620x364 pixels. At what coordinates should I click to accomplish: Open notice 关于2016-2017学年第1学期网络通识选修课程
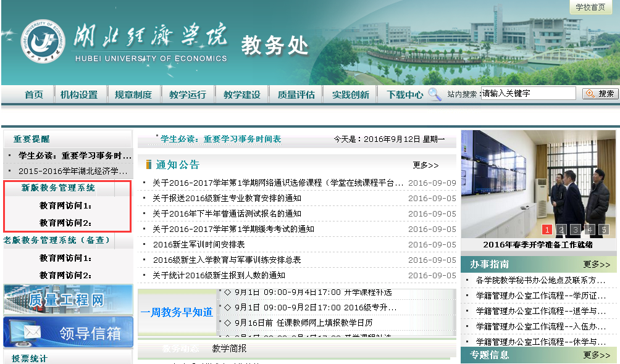[278, 183]
